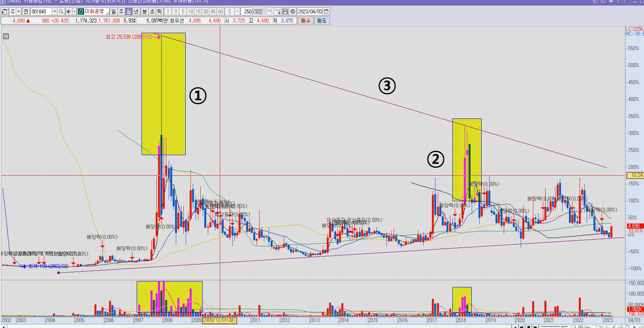The image size is (644, 328).
Task: Click the 1,761.00% volume ratio value
Action: [x=109, y=21]
